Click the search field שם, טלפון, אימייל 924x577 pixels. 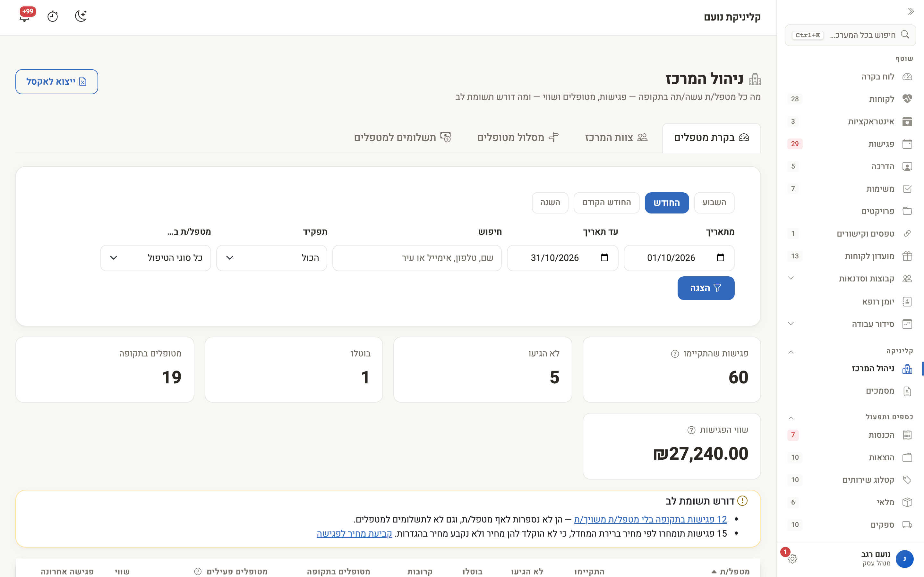pyautogui.click(x=417, y=258)
